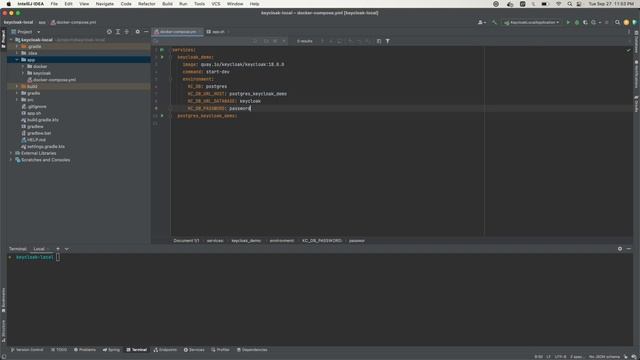The height and width of the screenshot is (360, 640).
Task: Click Collapse All in Project panel header
Action: coord(127,31)
